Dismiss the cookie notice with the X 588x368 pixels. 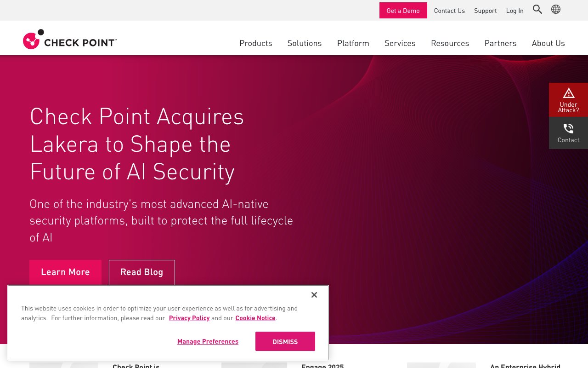tap(314, 295)
